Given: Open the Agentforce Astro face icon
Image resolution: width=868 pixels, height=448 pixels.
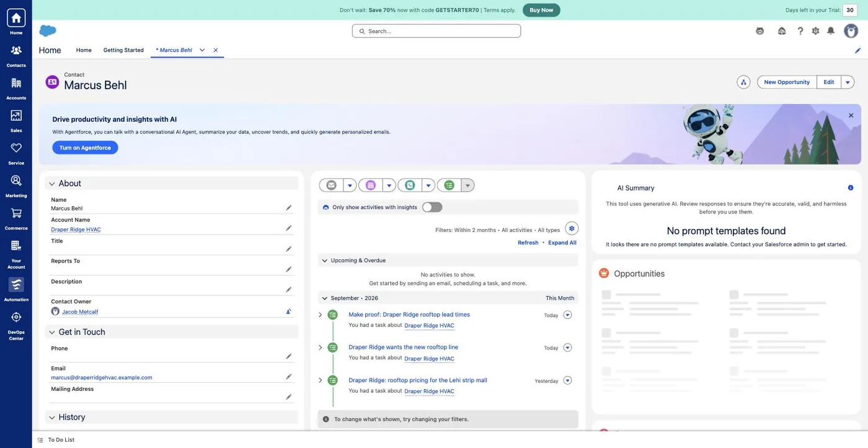Looking at the screenshot, I should (x=759, y=31).
